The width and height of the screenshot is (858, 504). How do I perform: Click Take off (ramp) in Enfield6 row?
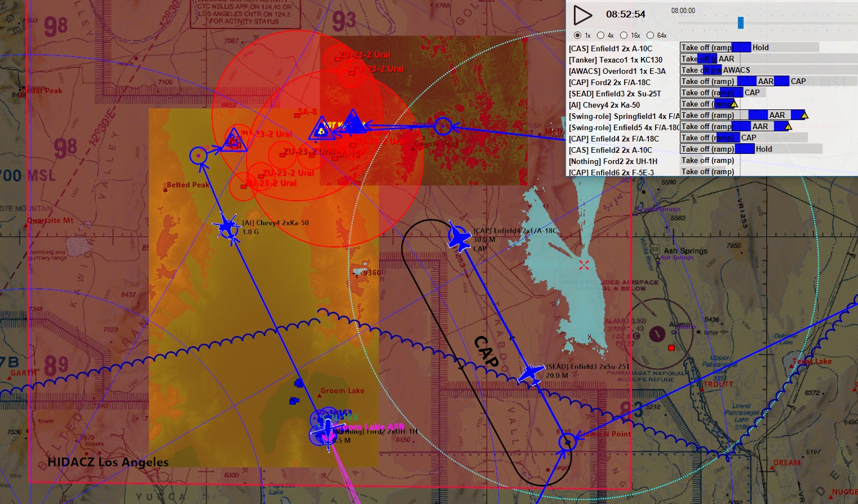tap(707, 171)
